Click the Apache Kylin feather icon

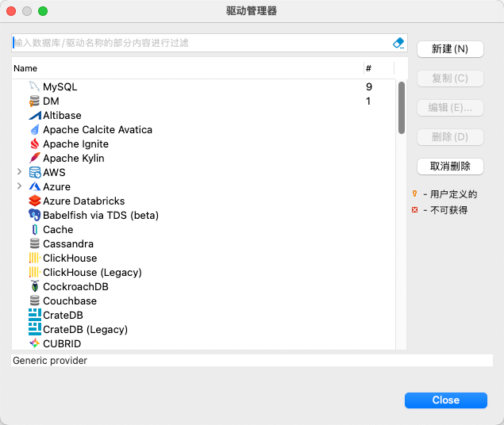point(34,158)
